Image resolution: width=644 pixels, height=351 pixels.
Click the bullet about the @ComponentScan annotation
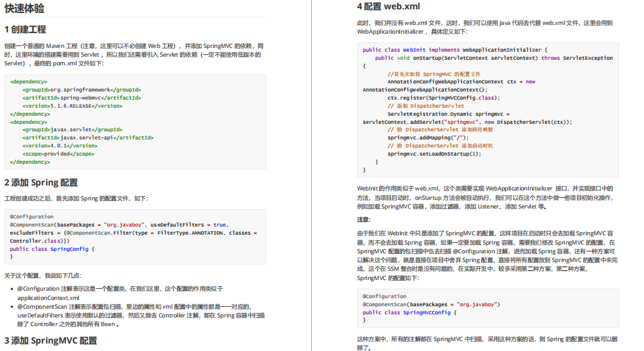pyautogui.click(x=141, y=316)
